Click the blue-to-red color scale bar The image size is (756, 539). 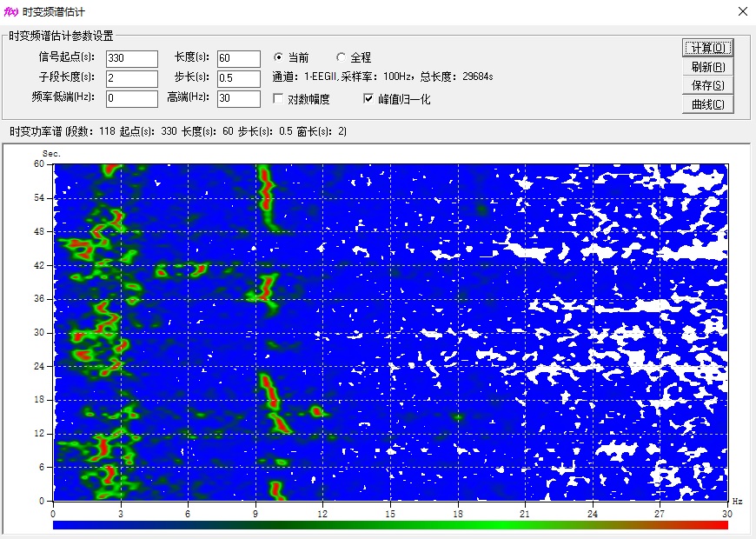pos(390,524)
